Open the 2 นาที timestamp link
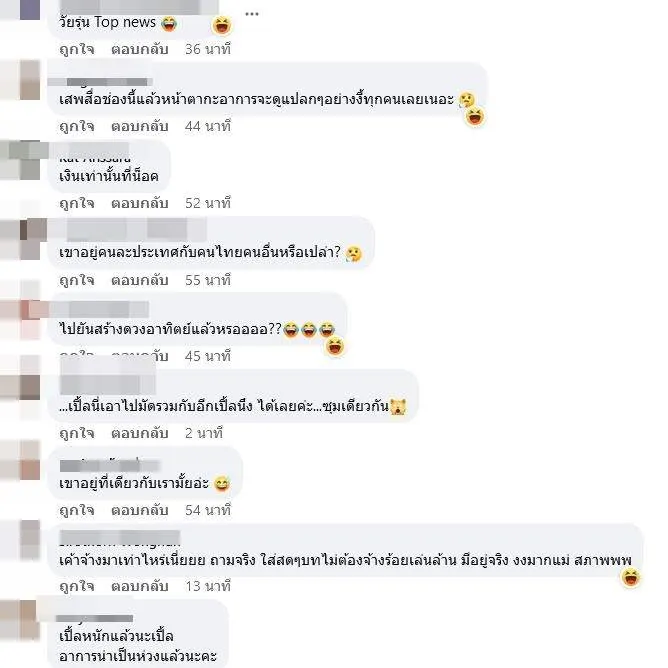Screen dimensions: 668x668 coord(204,433)
